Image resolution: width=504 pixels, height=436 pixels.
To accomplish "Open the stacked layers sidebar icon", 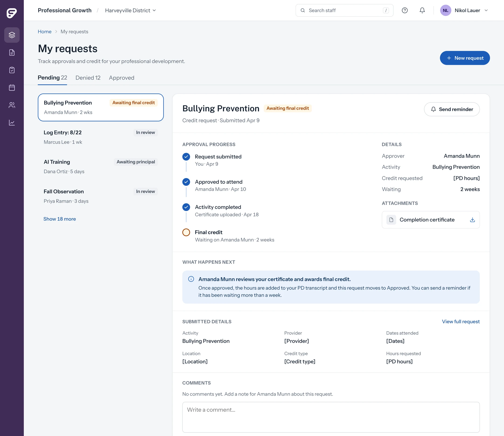I will point(12,35).
